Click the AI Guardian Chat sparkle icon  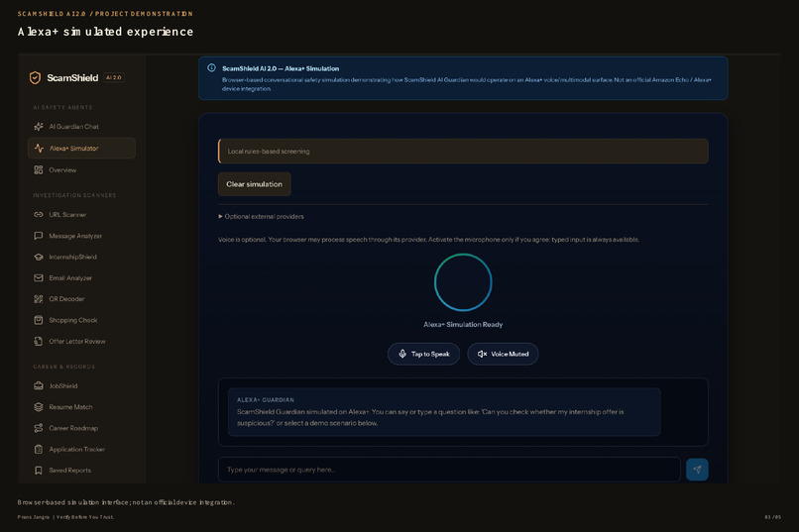pyautogui.click(x=39, y=126)
